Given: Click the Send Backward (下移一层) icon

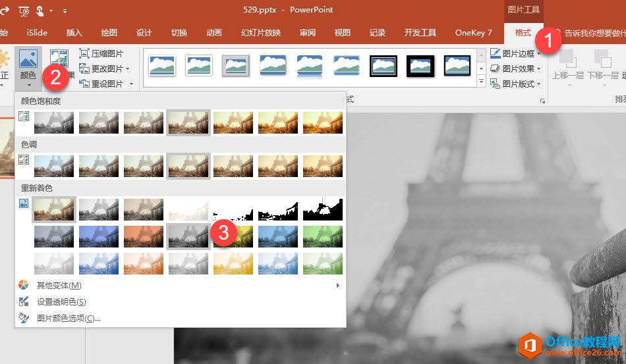Looking at the screenshot, I should coord(602,58).
